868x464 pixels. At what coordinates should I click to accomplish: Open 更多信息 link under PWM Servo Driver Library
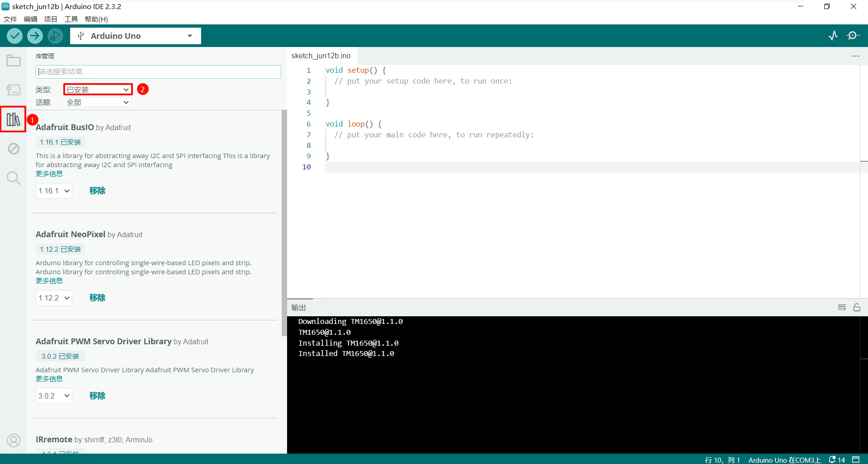point(49,379)
